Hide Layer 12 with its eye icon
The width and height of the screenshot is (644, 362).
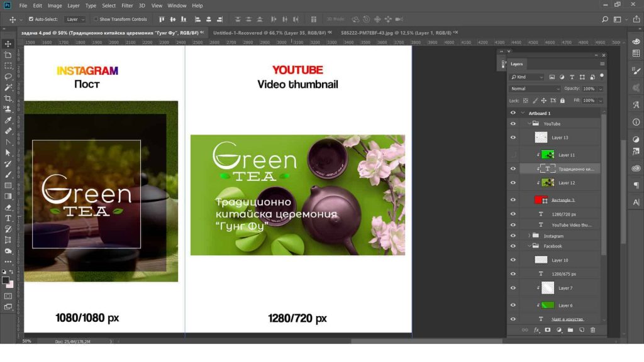click(513, 183)
